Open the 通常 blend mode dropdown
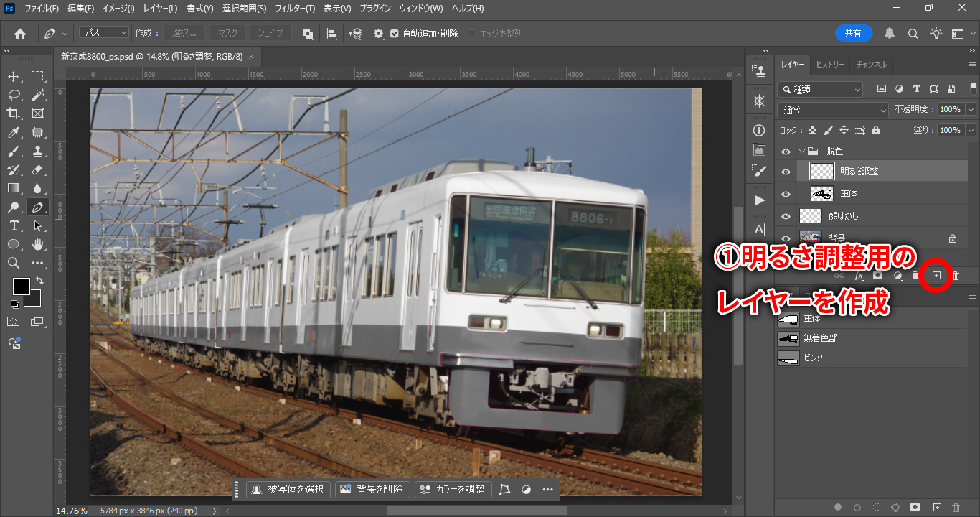This screenshot has height=517, width=980. [x=833, y=110]
